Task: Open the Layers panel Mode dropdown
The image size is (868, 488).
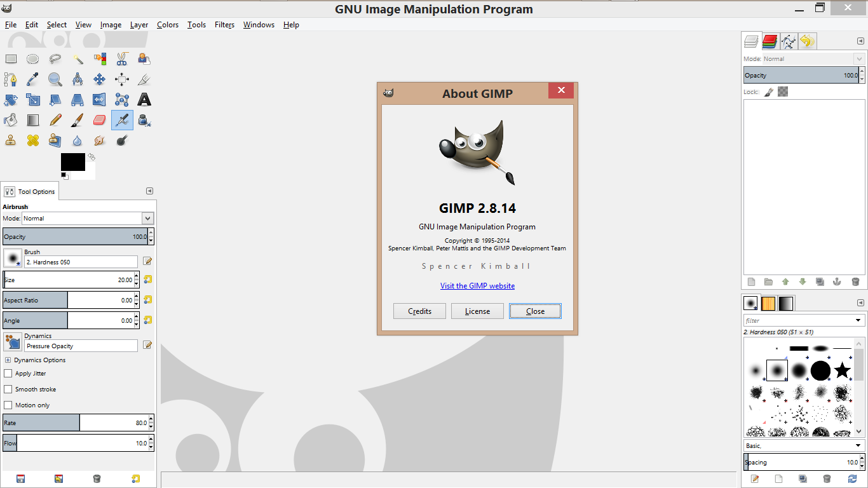Action: pyautogui.click(x=814, y=58)
